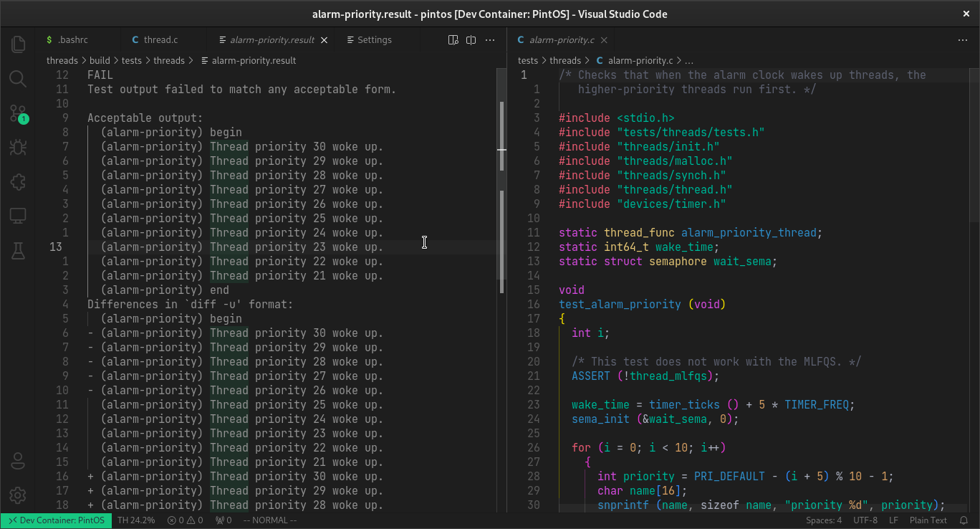
Task: Close the alarm-priority.result tab
Action: (325, 40)
